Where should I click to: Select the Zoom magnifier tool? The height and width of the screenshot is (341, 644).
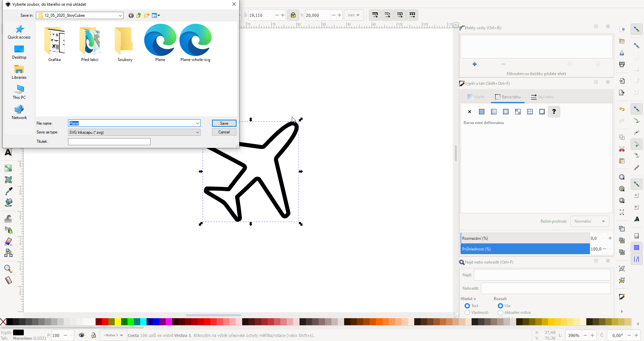point(8,269)
